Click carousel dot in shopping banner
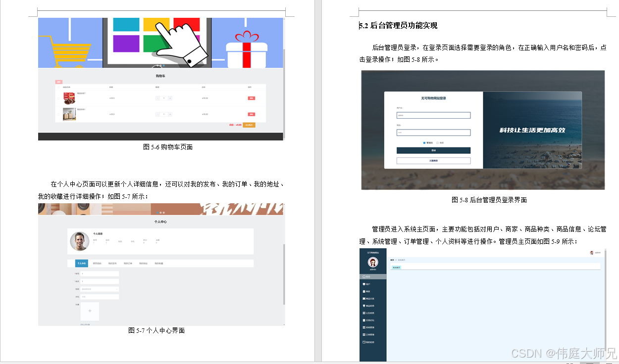This screenshot has height=364, width=619. (x=164, y=65)
